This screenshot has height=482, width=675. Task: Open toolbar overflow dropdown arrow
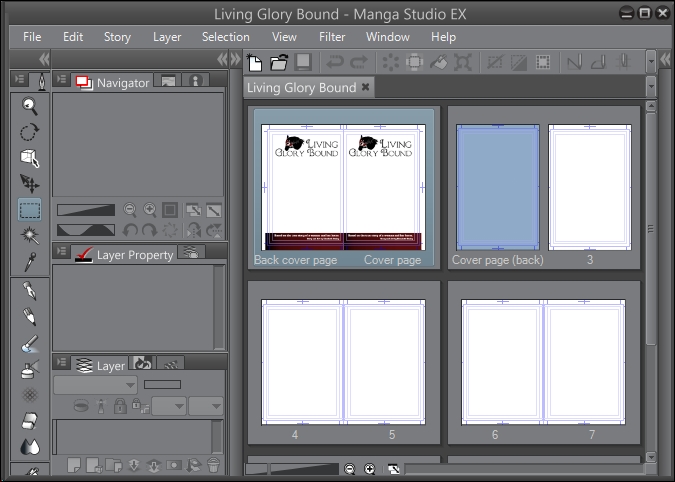651,62
